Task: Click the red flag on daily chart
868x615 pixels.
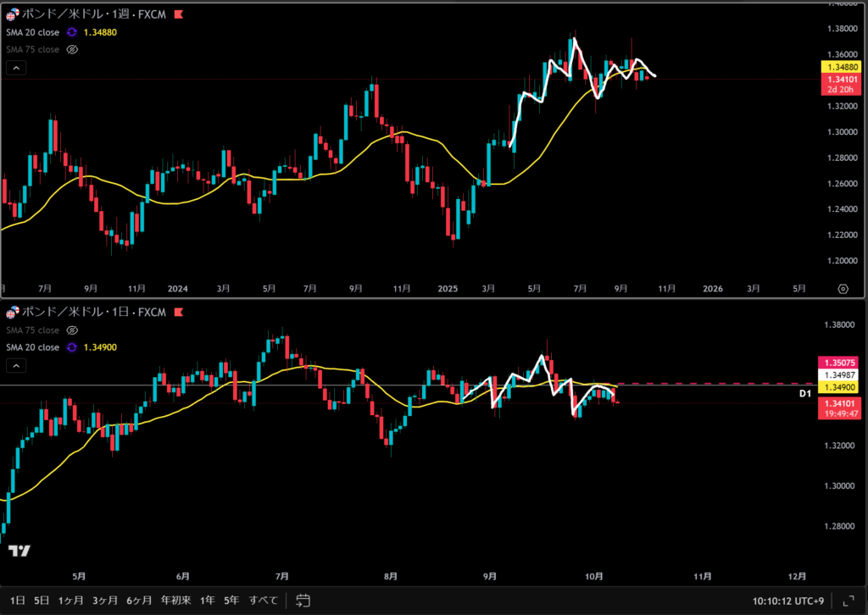Action: coord(177,313)
